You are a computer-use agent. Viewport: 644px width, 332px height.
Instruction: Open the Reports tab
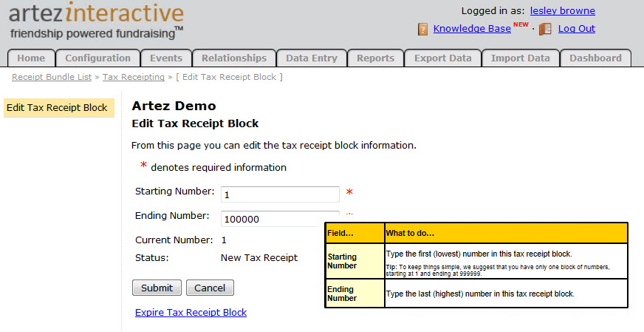point(375,58)
